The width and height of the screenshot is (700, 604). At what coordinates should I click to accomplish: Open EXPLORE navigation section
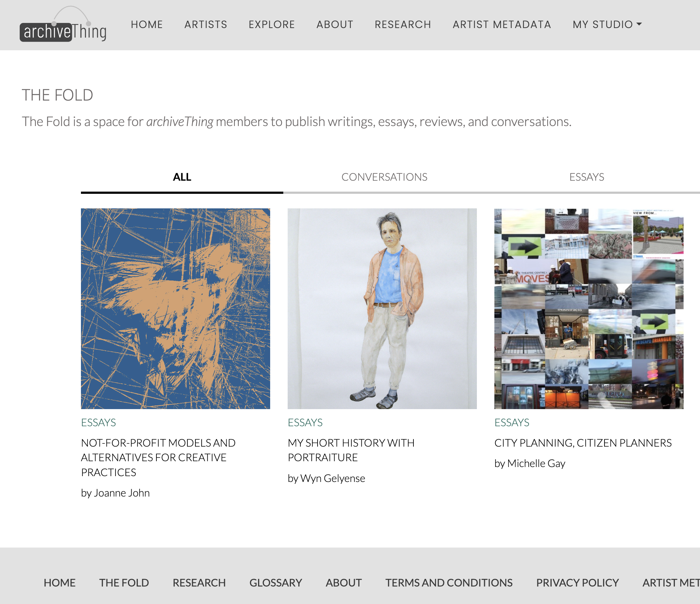(x=272, y=24)
